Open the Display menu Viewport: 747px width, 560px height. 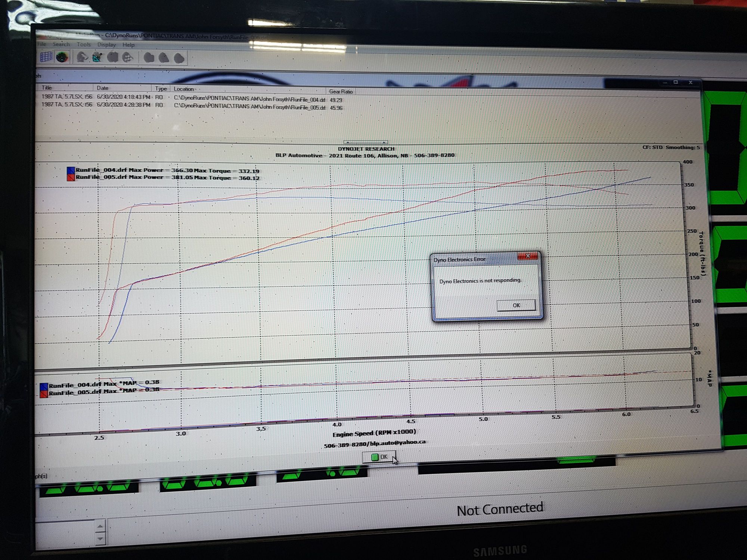click(x=106, y=45)
